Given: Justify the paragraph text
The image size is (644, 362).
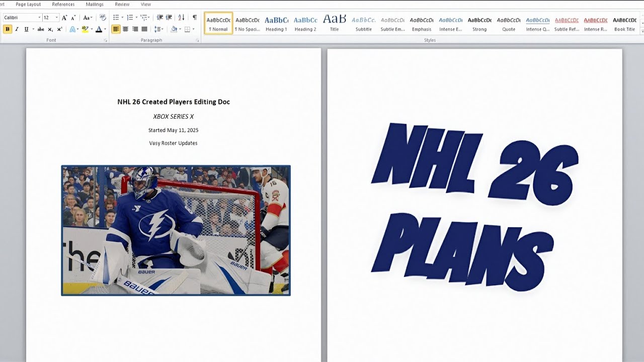Looking at the screenshot, I should (x=144, y=29).
